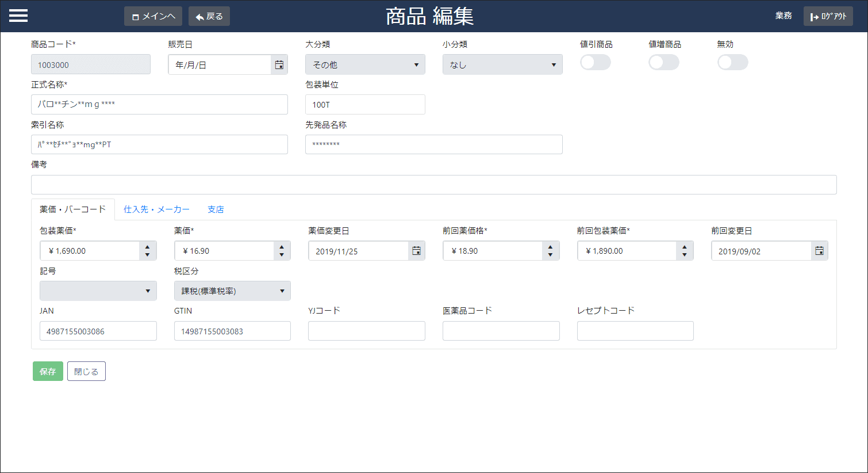Save with the 保存 button

(x=48, y=371)
